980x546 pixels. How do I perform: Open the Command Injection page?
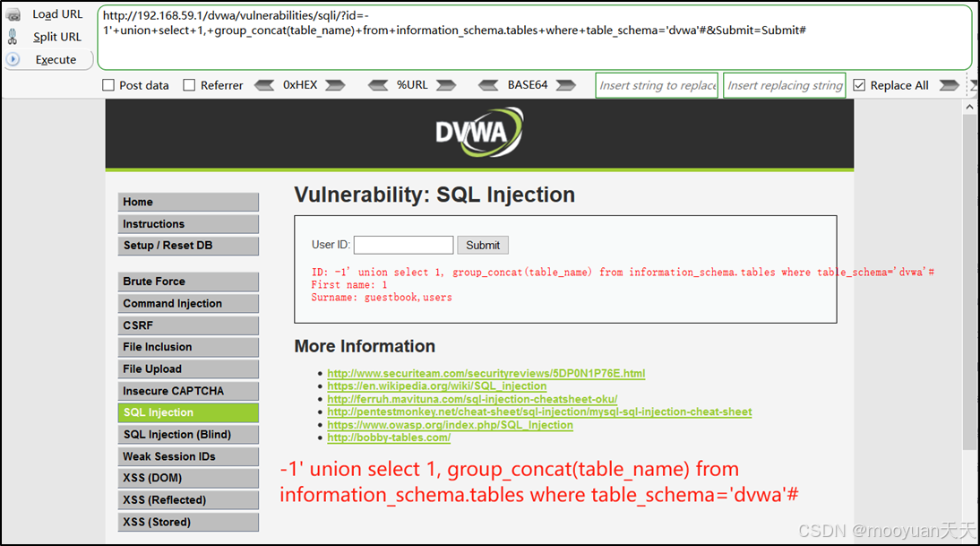tap(188, 303)
